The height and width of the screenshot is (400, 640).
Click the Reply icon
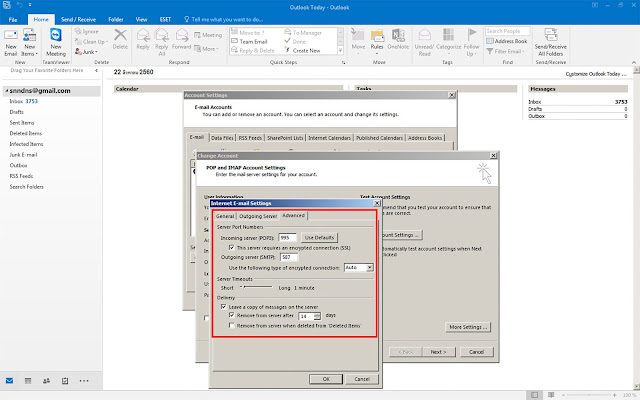point(143,35)
